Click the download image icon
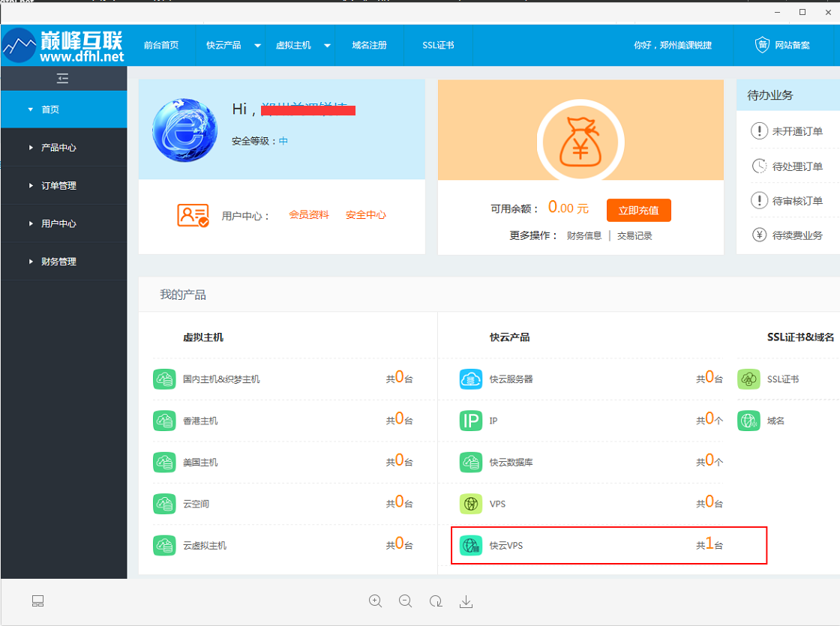Screen dimensions: 840x626 pyautogui.click(x=466, y=601)
